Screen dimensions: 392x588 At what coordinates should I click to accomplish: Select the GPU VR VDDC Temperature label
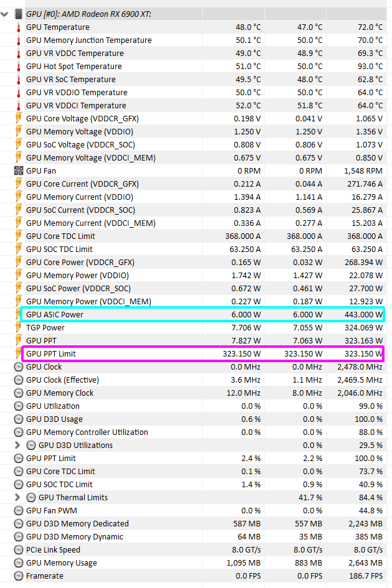click(75, 54)
